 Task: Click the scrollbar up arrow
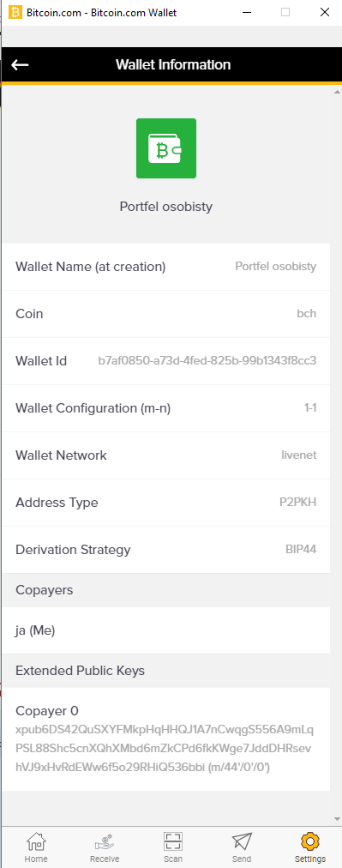[337, 91]
